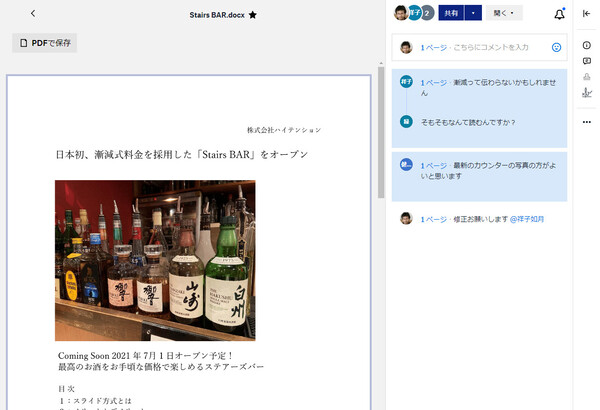
Task: Open the notifications bell
Action: (558, 14)
